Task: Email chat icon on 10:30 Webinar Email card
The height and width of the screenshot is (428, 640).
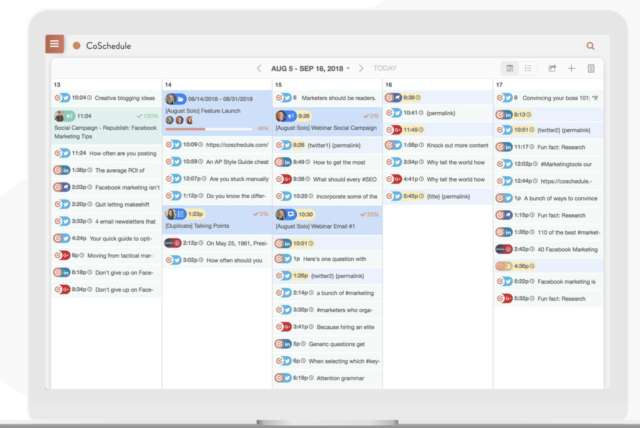Action: (291, 214)
